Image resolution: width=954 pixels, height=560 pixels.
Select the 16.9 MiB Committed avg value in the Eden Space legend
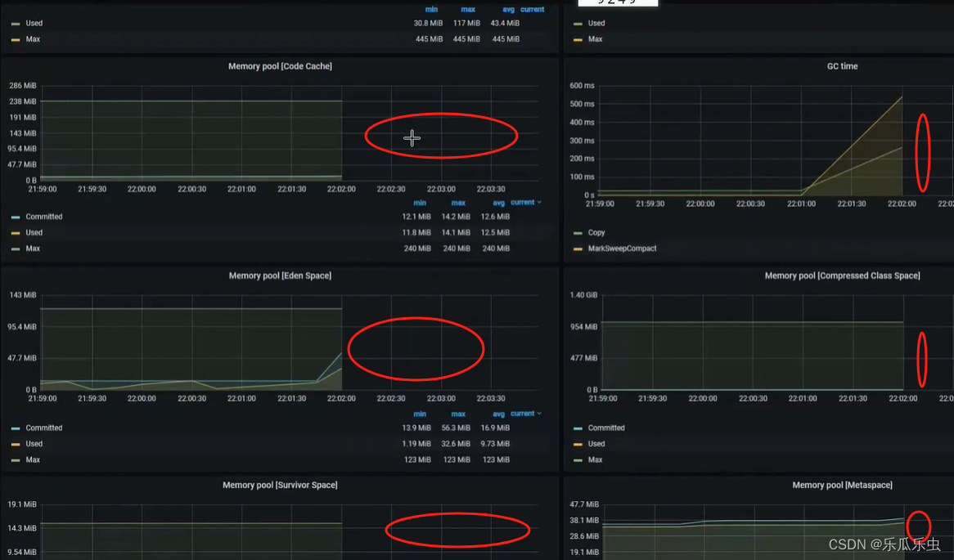495,428
